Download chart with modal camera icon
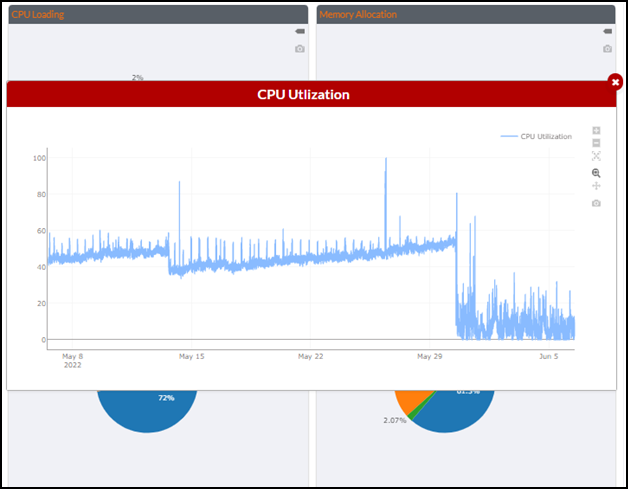The width and height of the screenshot is (628, 489). [596, 203]
